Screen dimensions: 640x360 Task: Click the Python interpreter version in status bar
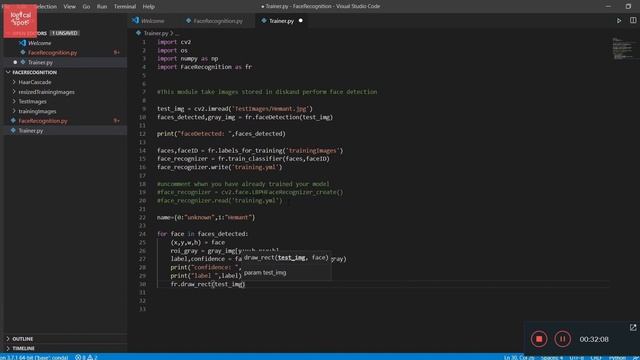(34, 357)
